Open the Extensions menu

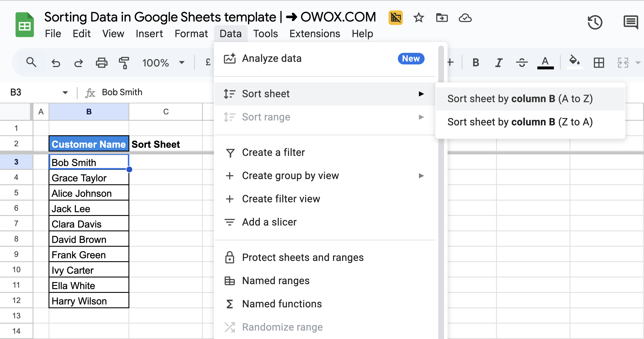tap(314, 34)
